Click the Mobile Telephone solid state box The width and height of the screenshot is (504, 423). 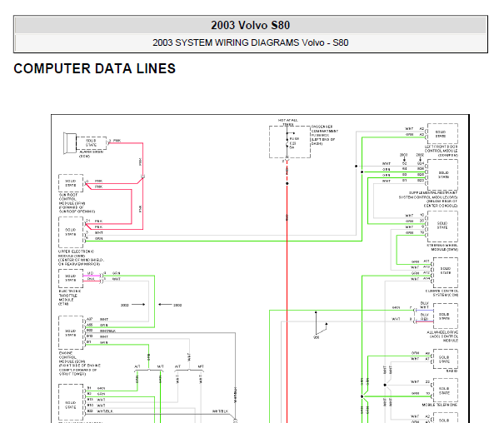coord(446,391)
